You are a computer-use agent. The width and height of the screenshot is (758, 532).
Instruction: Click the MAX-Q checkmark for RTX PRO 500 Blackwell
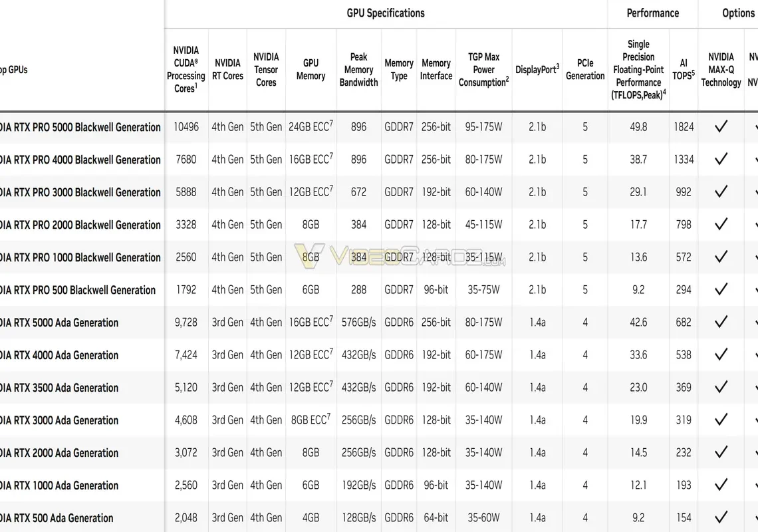click(721, 290)
